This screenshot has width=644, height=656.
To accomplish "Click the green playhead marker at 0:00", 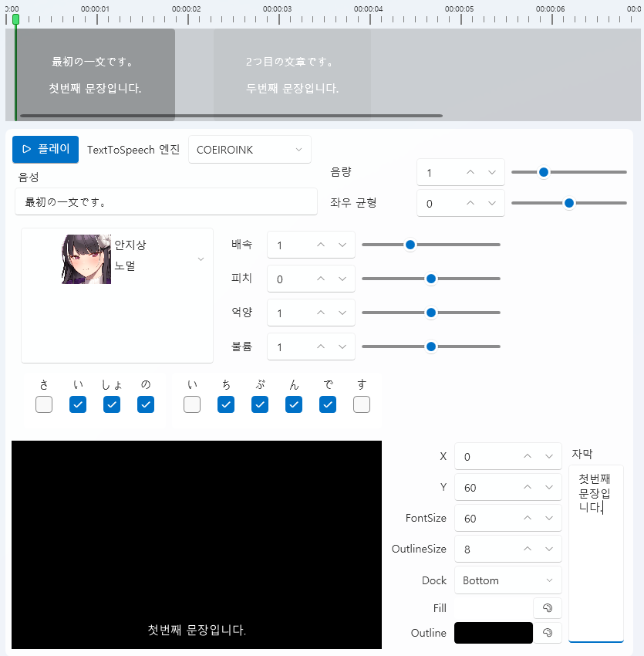I will pyautogui.click(x=15, y=21).
